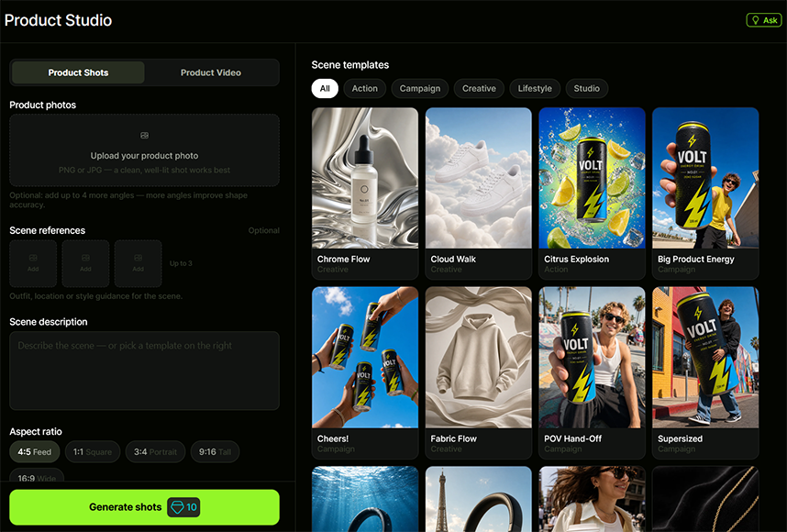Pick the woman with sunglasses template thumbnail
The width and height of the screenshot is (787, 532).
tap(593, 499)
